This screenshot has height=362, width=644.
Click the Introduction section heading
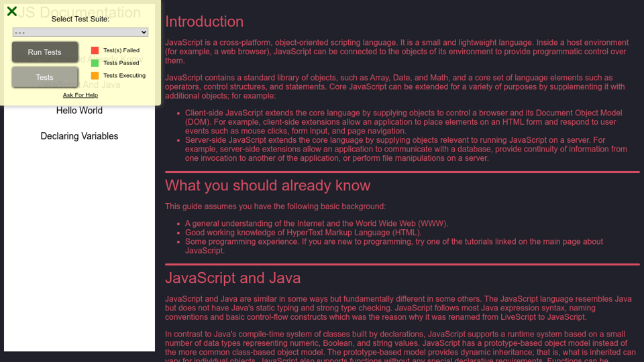click(x=205, y=21)
